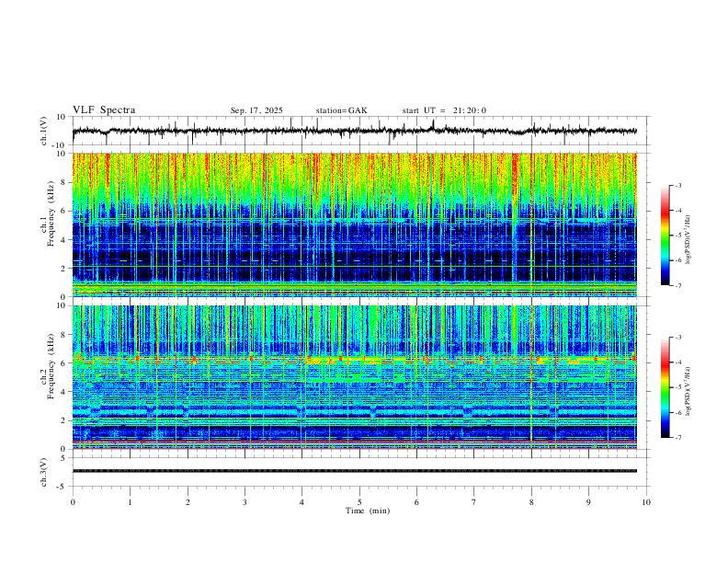
Task: Click the "Time (min)" axis title
Action: pos(368,511)
